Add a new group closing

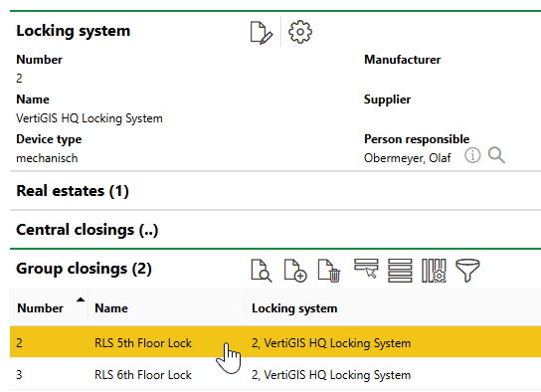pyautogui.click(x=295, y=271)
